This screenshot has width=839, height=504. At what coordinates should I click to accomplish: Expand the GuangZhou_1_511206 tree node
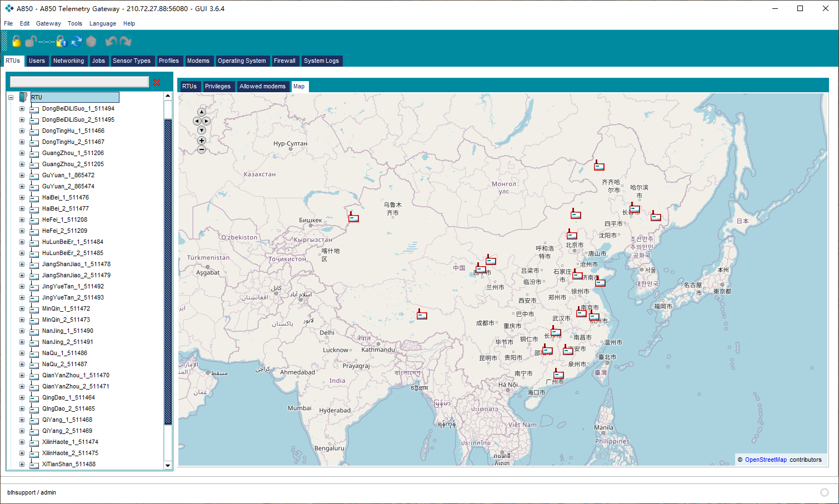point(22,153)
